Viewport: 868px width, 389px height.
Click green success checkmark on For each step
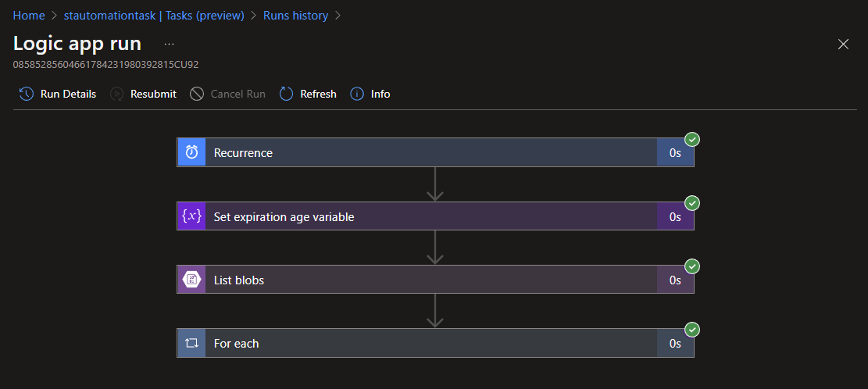[692, 330]
